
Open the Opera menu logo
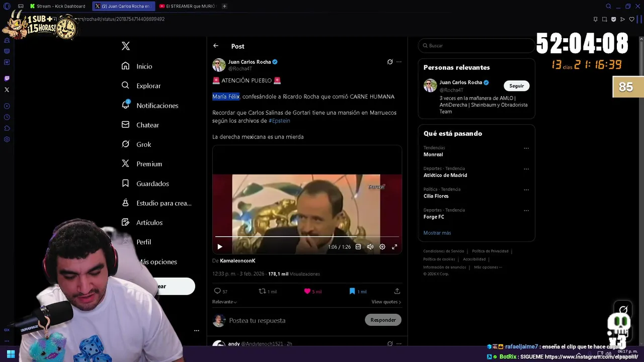tap(7, 6)
